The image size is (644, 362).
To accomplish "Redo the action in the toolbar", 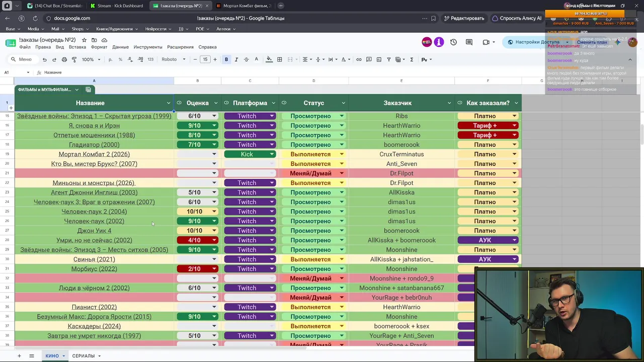I will click(54, 59).
